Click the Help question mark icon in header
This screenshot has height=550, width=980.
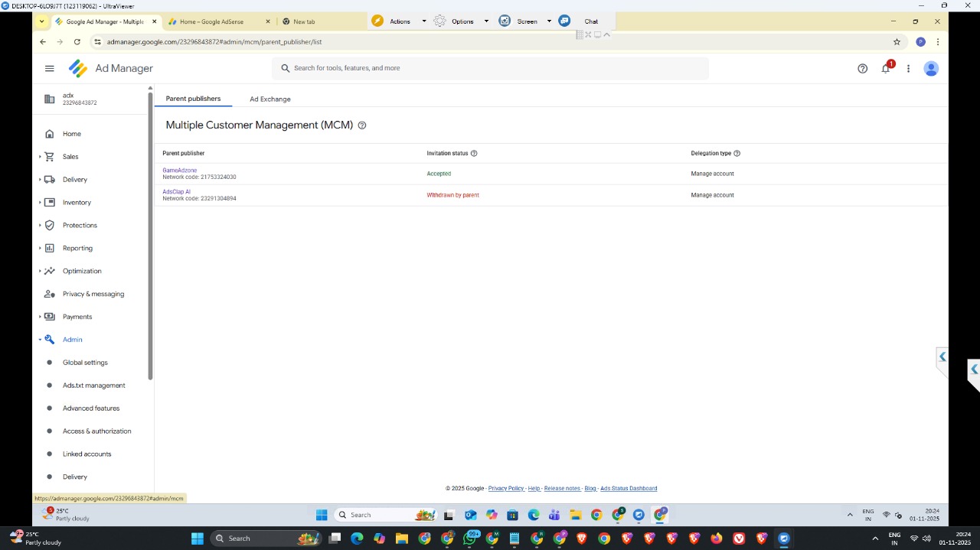point(862,69)
